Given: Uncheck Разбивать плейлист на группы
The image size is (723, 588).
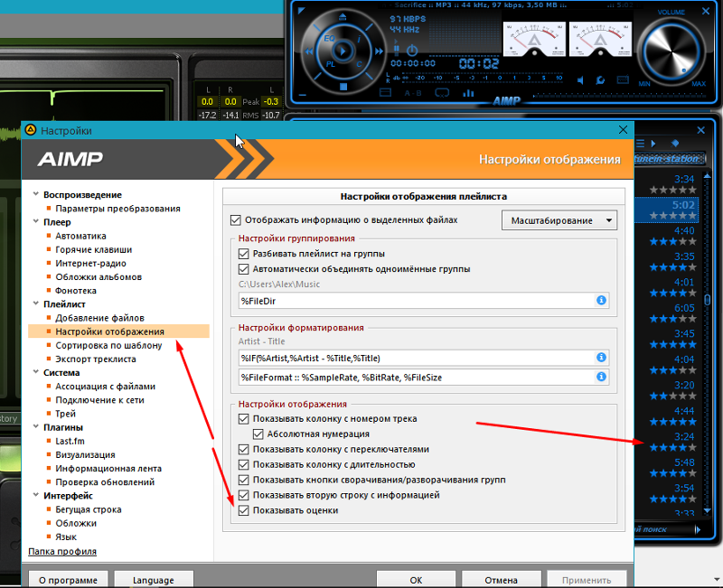Looking at the screenshot, I should pos(243,254).
